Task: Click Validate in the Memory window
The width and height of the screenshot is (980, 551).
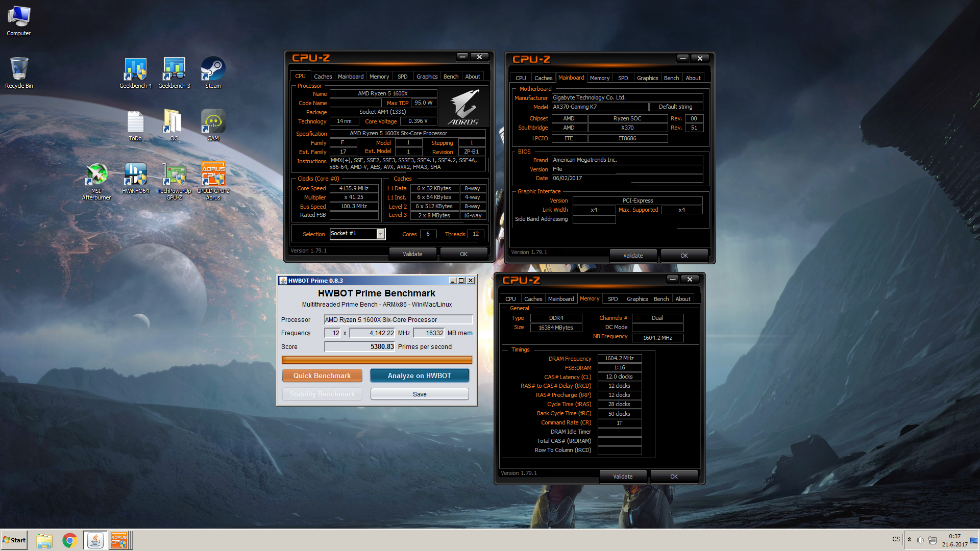Action: tap(623, 477)
